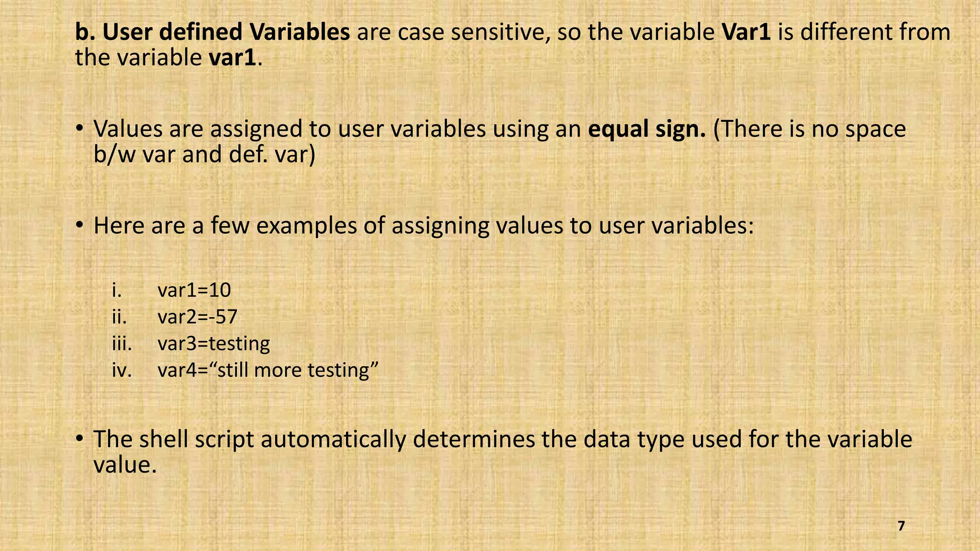Click the bold heading 'b. User defined Variables'
This screenshot has width=980, height=551.
click(212, 33)
